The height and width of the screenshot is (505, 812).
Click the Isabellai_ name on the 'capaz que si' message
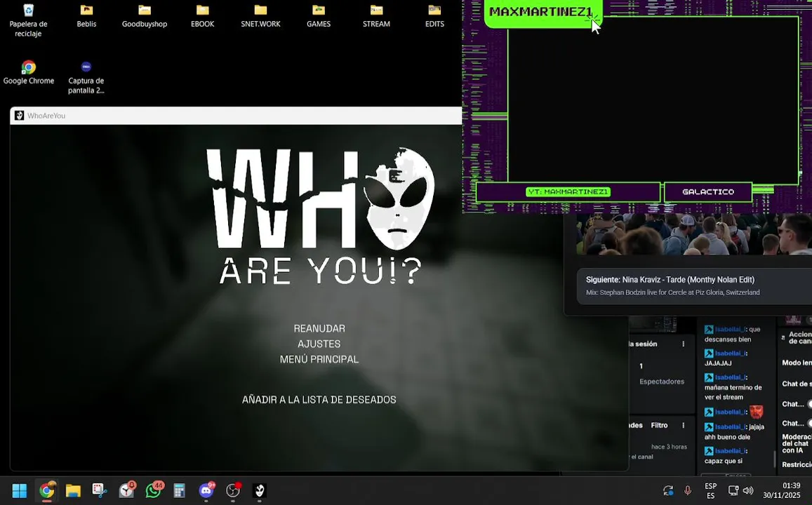tap(730, 451)
